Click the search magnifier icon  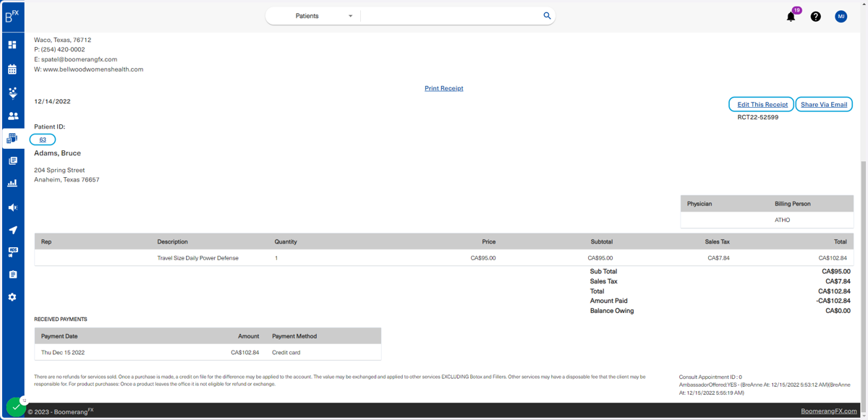coord(547,16)
